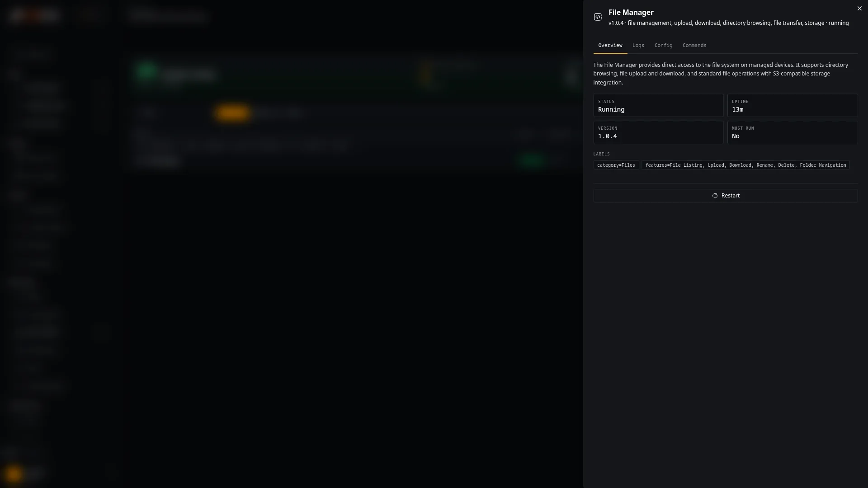Screen dimensions: 868x488
Task: Click the File Manager panel title
Action: tap(631, 13)
